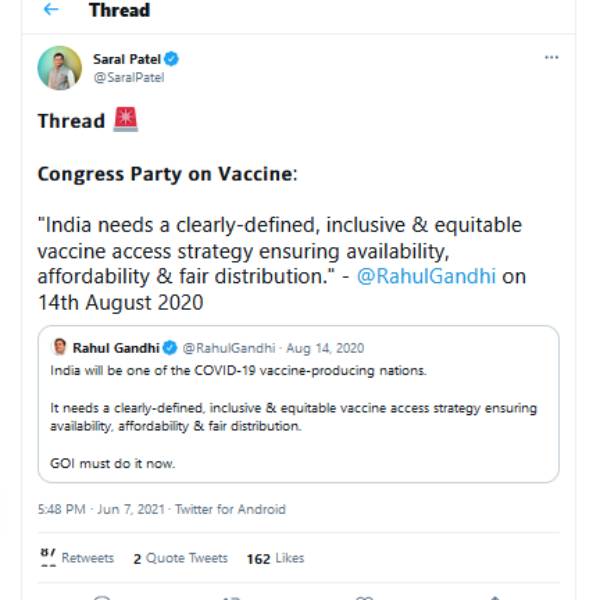Open the @RahulGandhi mention in tweet text
Viewport: 600px width, 600px height.
click(x=426, y=276)
